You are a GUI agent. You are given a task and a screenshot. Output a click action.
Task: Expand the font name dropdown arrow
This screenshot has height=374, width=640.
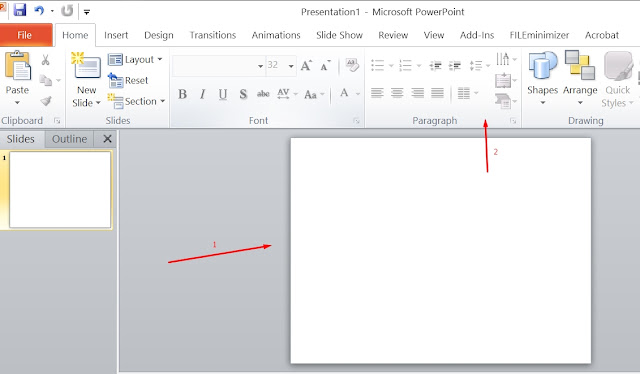pyautogui.click(x=260, y=66)
